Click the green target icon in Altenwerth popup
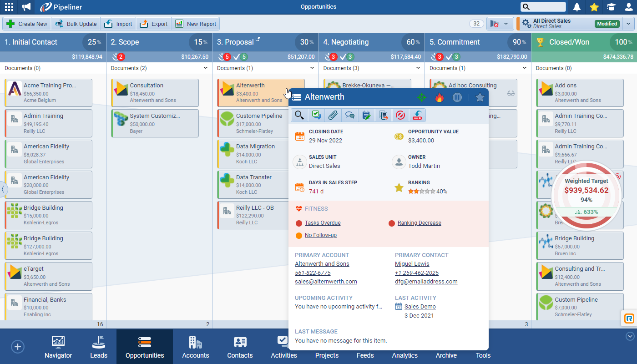The height and width of the screenshot is (364, 637). (422, 97)
